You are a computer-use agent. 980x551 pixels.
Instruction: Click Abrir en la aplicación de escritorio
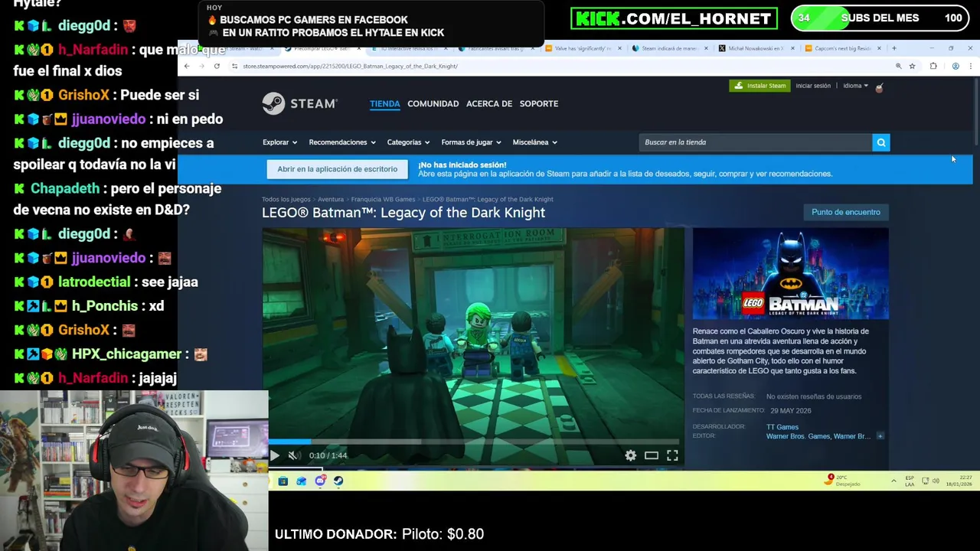[x=338, y=169]
